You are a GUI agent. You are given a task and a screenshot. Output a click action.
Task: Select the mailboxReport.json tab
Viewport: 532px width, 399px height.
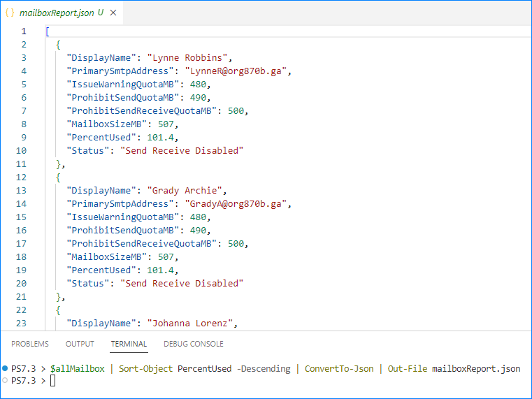61,13
